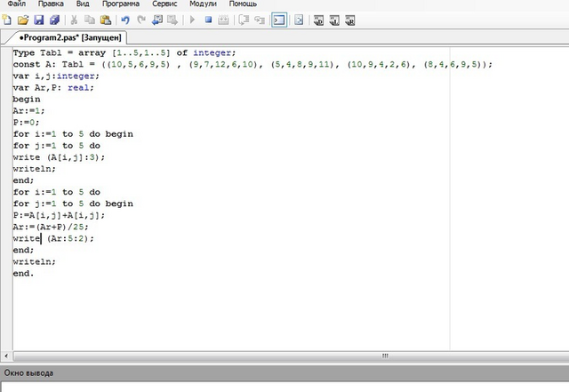This screenshot has width=569, height=392.
Task: Click the code formatting icon
Action: 299,20
